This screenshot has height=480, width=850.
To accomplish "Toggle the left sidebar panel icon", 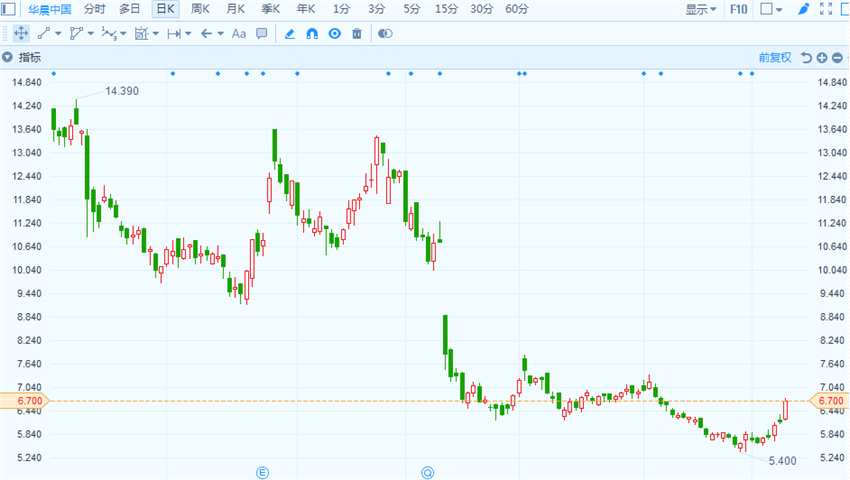I will click(x=8, y=9).
